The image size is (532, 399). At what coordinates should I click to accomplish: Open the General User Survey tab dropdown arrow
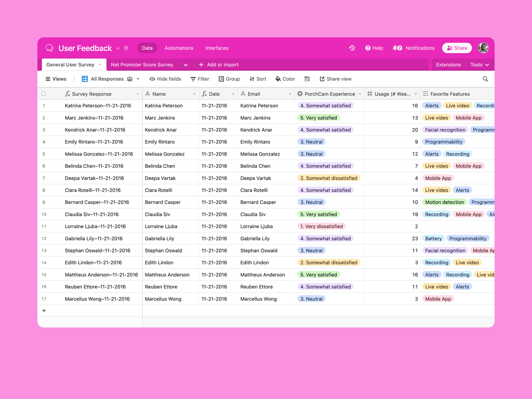click(x=100, y=64)
